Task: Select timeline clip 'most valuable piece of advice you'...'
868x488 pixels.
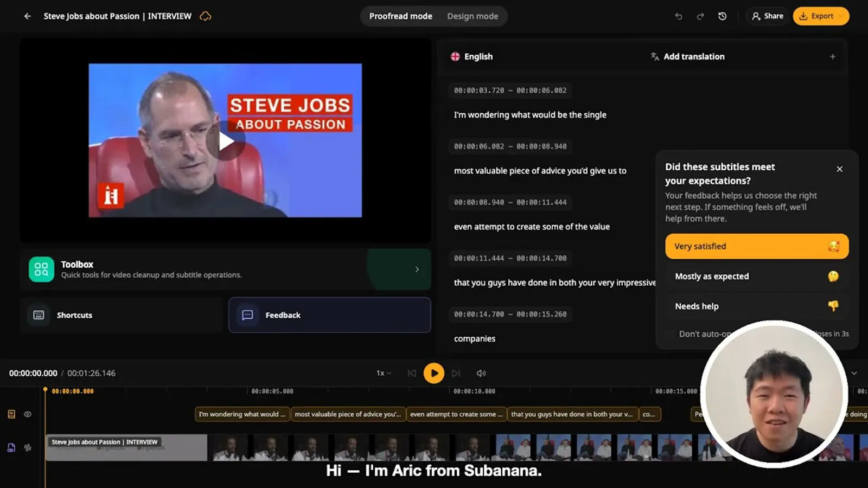Action: [x=348, y=414]
